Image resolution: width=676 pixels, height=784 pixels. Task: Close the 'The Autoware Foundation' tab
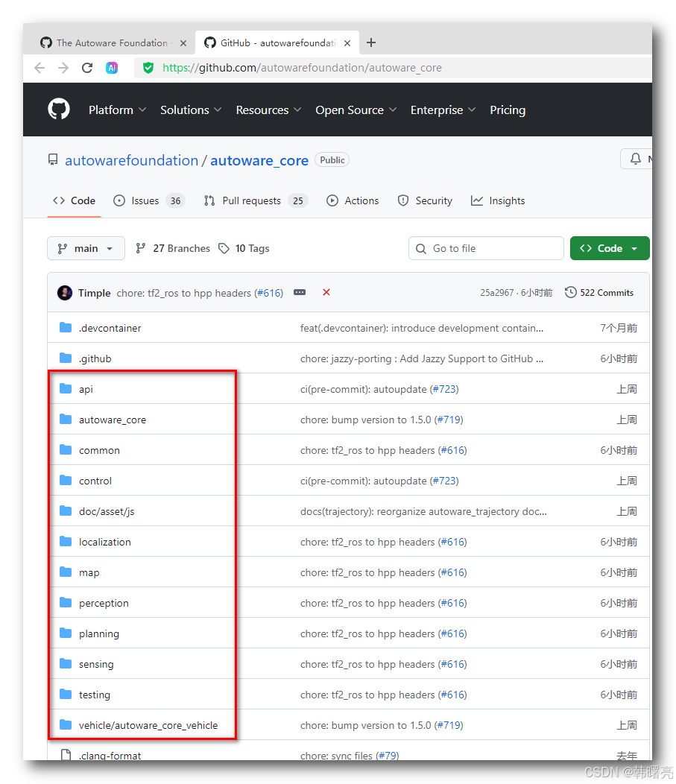183,43
